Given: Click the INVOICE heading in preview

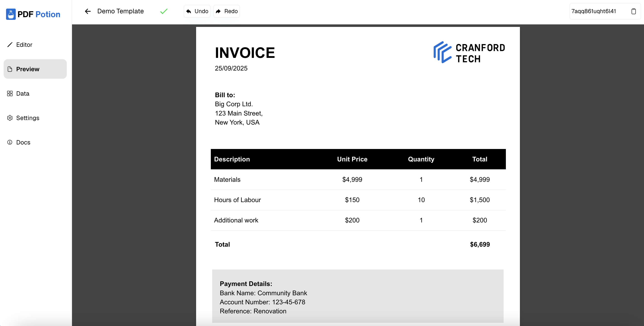Looking at the screenshot, I should [x=245, y=53].
